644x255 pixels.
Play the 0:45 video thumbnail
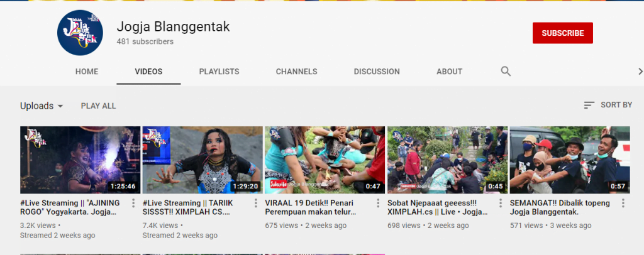(447, 160)
